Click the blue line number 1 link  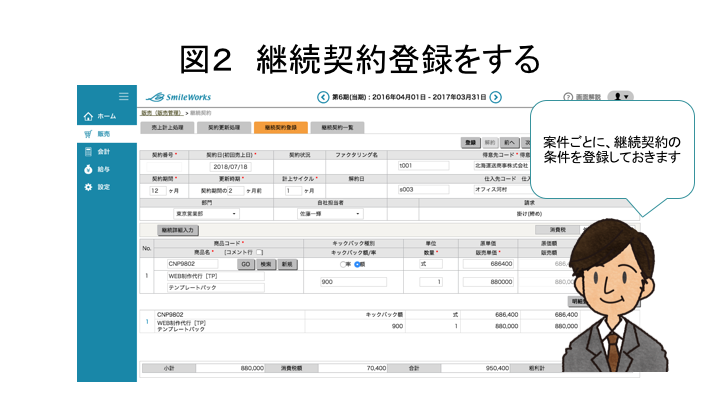[x=147, y=322]
